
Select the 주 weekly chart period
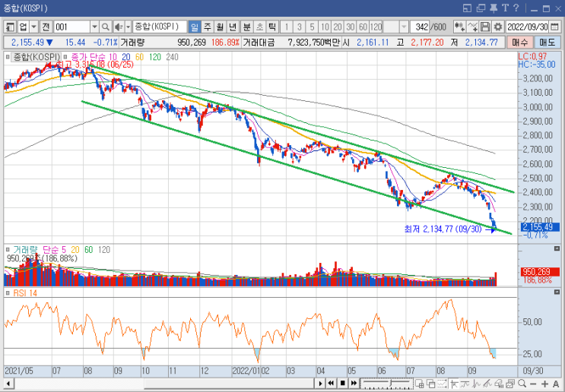[207, 27]
